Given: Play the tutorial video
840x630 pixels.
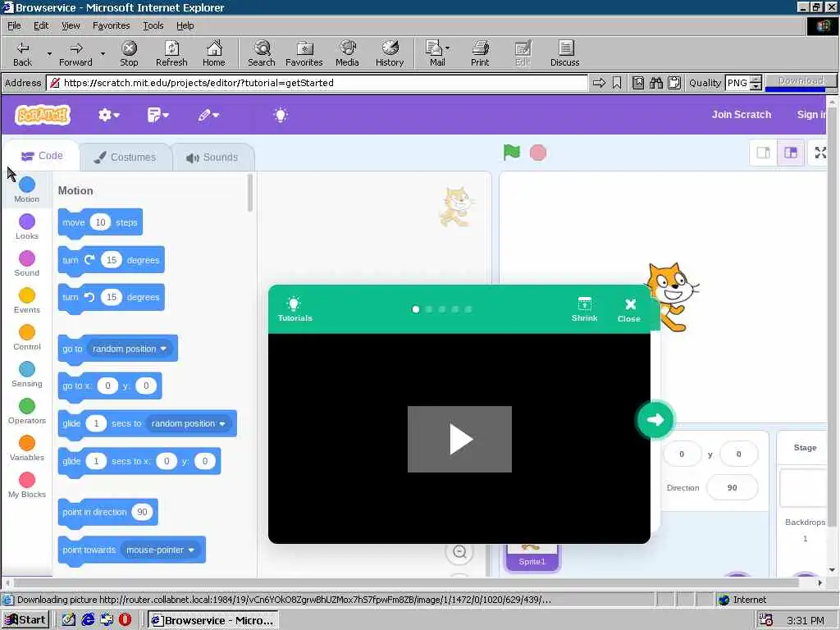Looking at the screenshot, I should click(x=459, y=440).
